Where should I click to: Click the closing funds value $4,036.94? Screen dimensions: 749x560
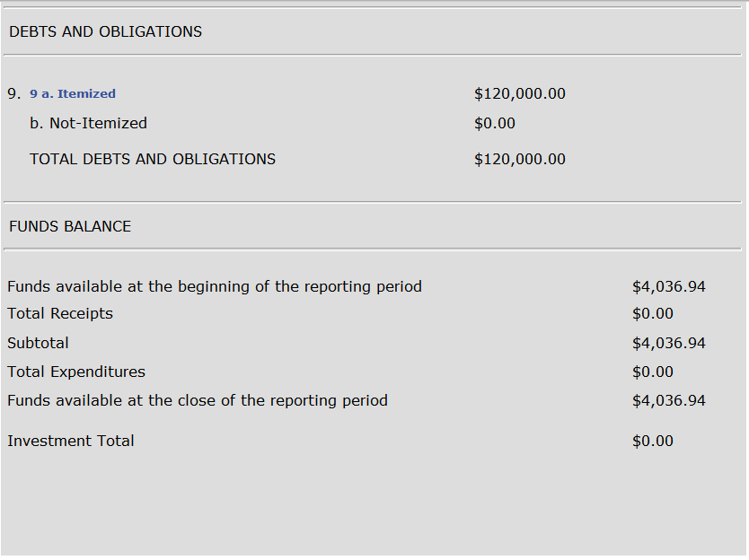pos(669,400)
